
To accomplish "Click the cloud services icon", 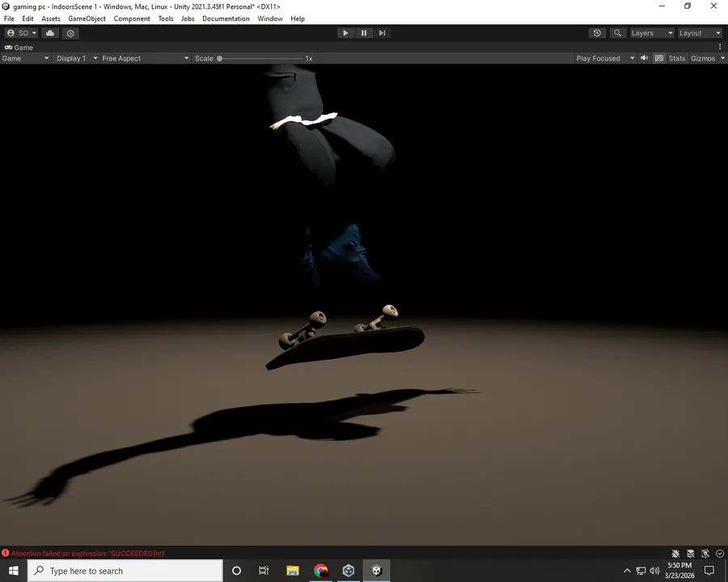I will tap(50, 33).
